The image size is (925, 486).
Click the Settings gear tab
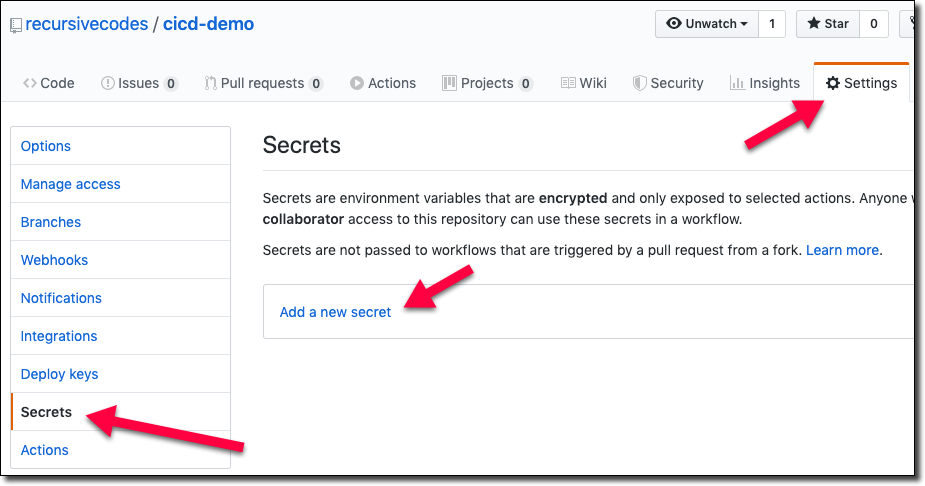click(x=861, y=83)
